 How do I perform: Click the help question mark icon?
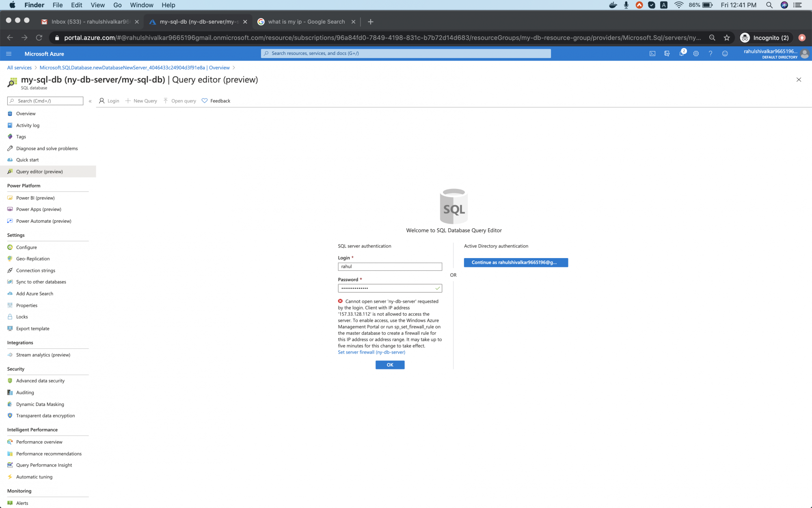(710, 54)
